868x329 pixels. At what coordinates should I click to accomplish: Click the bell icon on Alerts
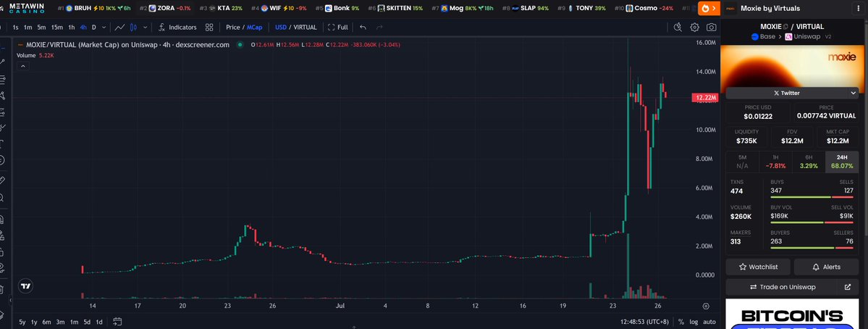click(x=815, y=267)
